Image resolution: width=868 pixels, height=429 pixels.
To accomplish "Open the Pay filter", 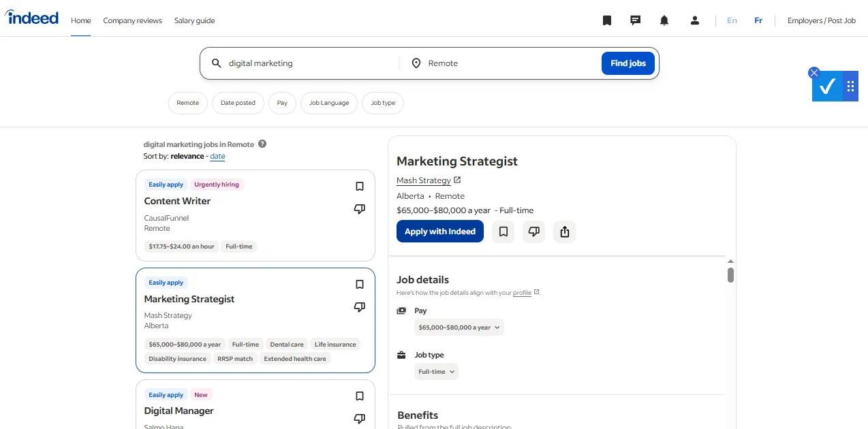I will click(282, 103).
